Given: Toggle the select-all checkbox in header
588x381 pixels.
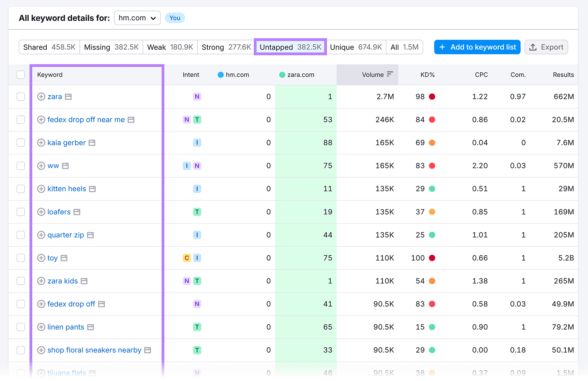Looking at the screenshot, I should 21,75.
